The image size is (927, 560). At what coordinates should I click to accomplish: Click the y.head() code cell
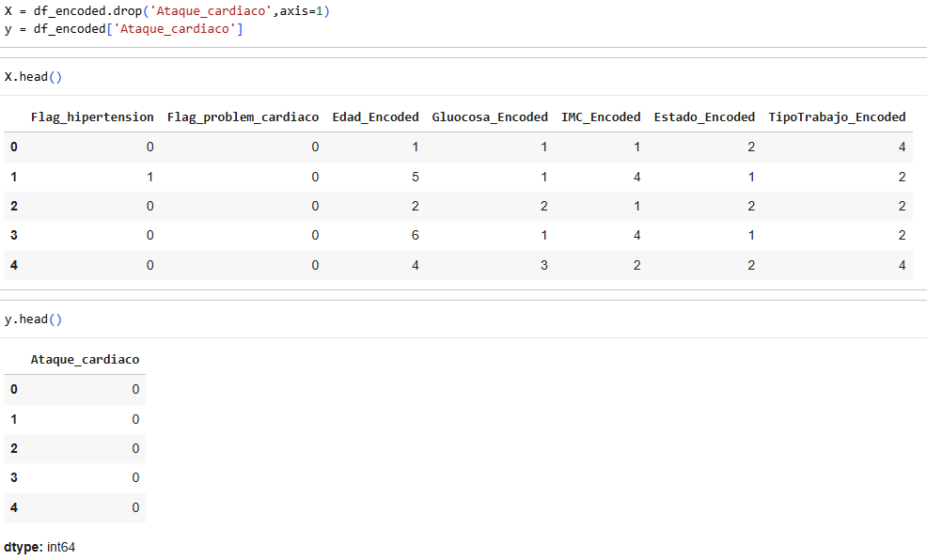pyautogui.click(x=463, y=319)
